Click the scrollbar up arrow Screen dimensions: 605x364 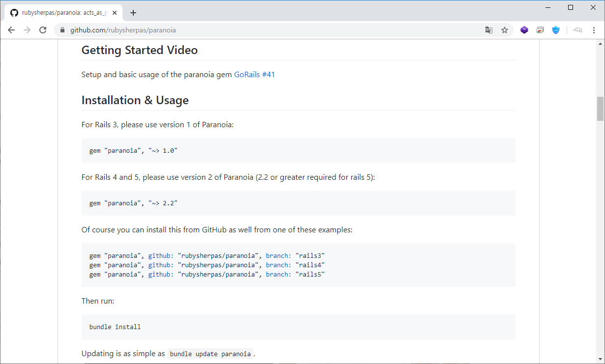600,43
